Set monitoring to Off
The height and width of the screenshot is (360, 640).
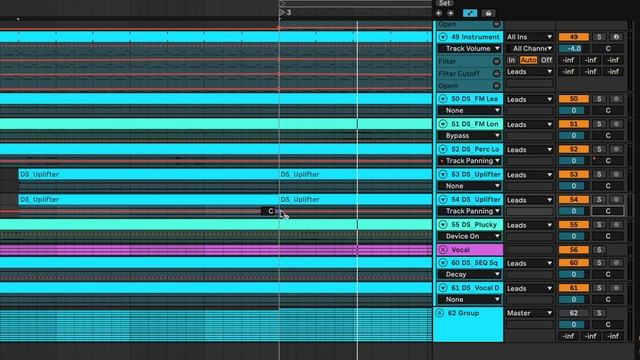(x=546, y=60)
